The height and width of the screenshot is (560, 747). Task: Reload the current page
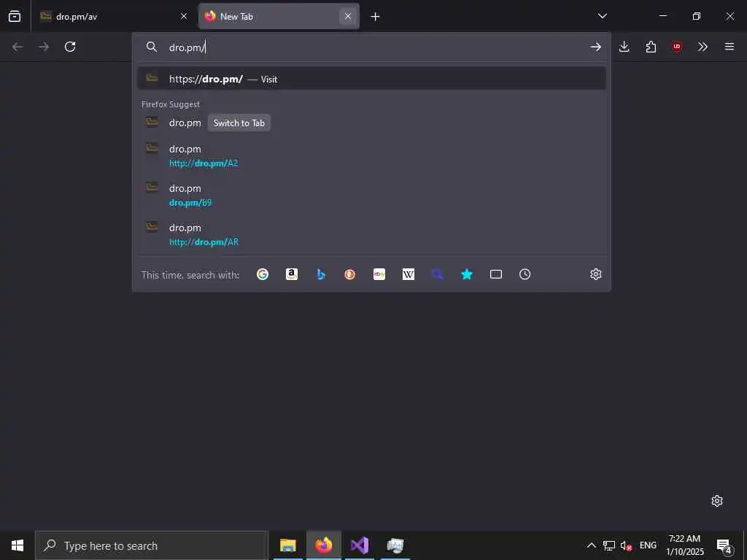[70, 47]
